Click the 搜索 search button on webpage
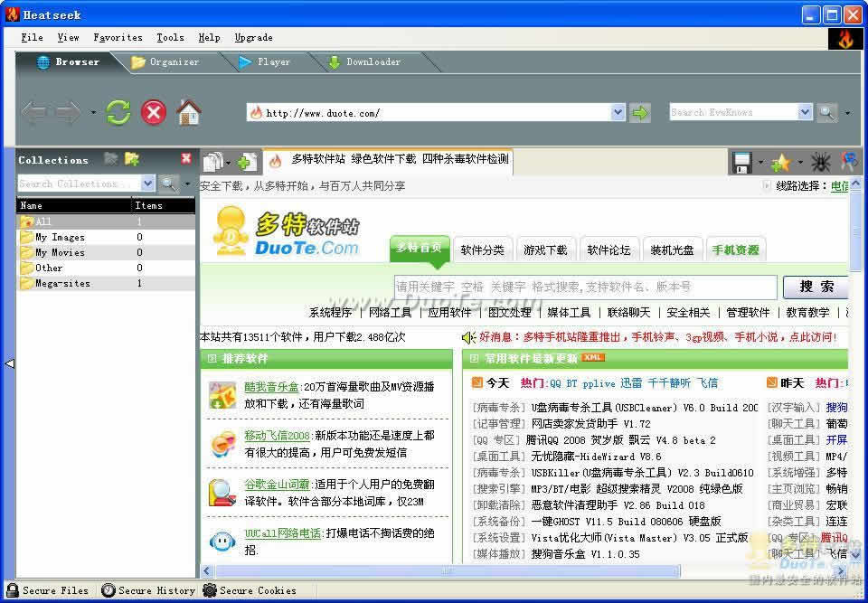This screenshot has height=603, width=868. (x=816, y=287)
